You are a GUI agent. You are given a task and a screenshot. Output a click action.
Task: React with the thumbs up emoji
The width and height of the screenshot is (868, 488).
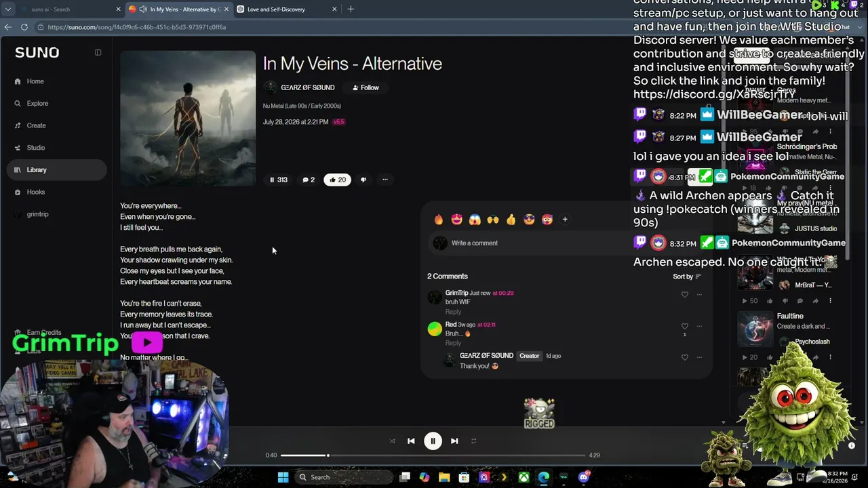click(x=511, y=219)
